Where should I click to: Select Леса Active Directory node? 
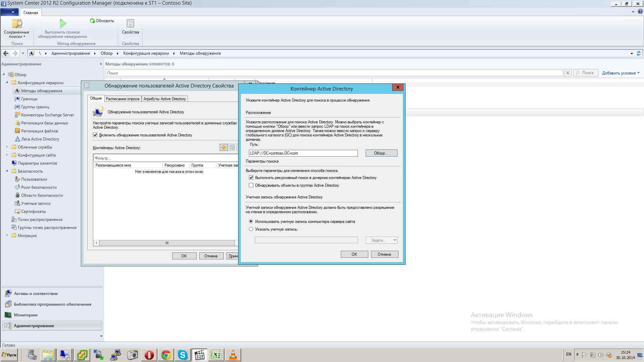(x=40, y=139)
